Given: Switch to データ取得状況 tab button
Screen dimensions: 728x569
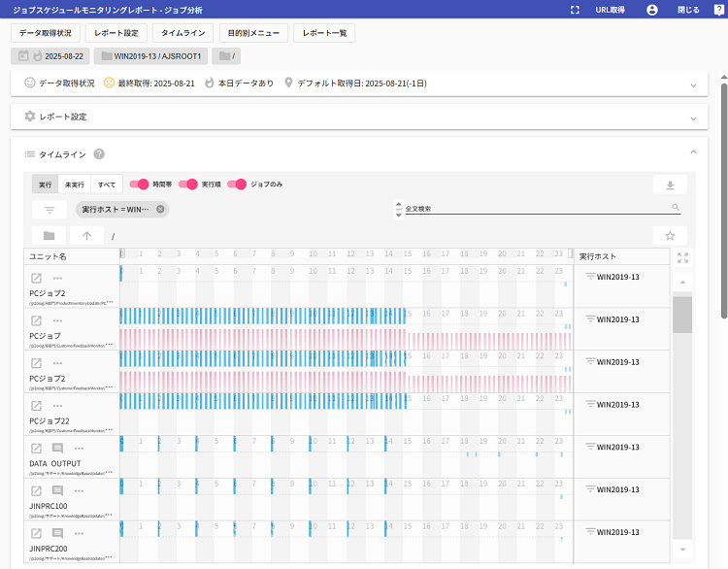Looking at the screenshot, I should click(46, 33).
